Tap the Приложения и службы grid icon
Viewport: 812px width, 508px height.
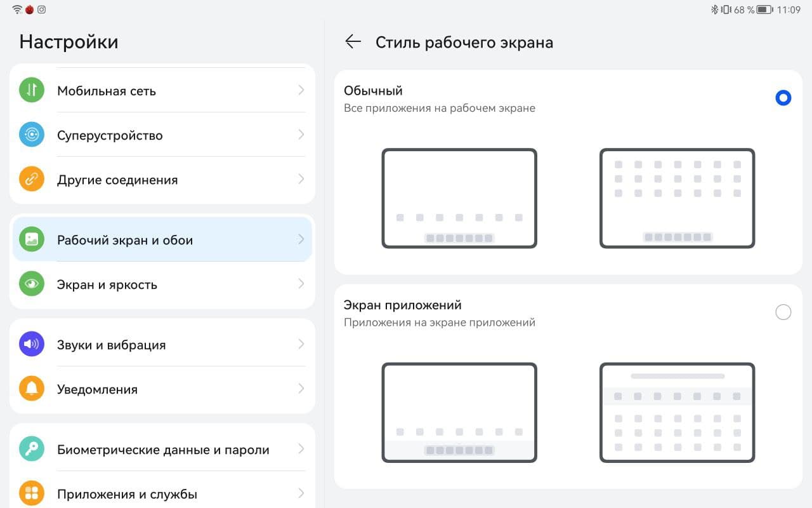[32, 493]
